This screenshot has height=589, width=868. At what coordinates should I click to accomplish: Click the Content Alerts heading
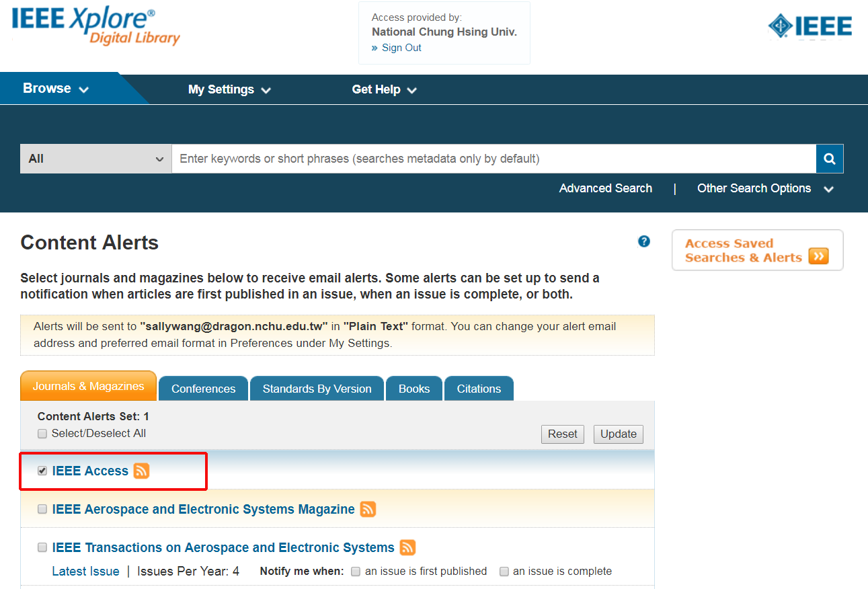pyautogui.click(x=89, y=243)
